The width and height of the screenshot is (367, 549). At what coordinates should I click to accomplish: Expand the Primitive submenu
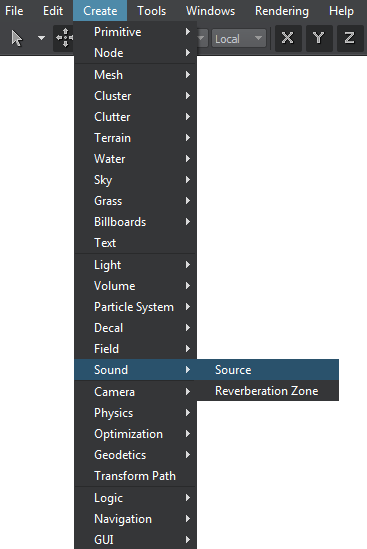(135, 32)
